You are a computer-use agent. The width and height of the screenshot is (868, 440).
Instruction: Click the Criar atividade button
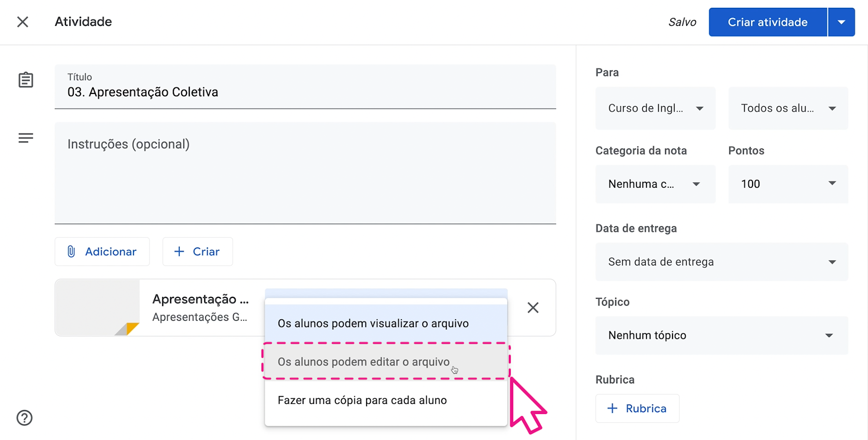click(x=768, y=22)
